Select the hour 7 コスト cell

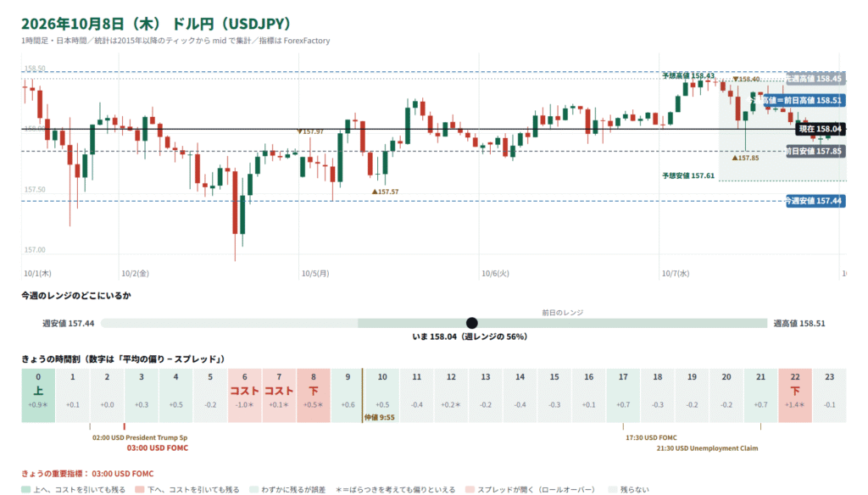click(279, 395)
